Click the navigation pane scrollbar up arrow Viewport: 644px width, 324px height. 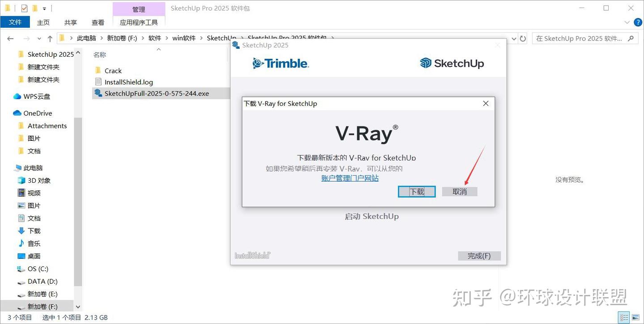[78, 52]
